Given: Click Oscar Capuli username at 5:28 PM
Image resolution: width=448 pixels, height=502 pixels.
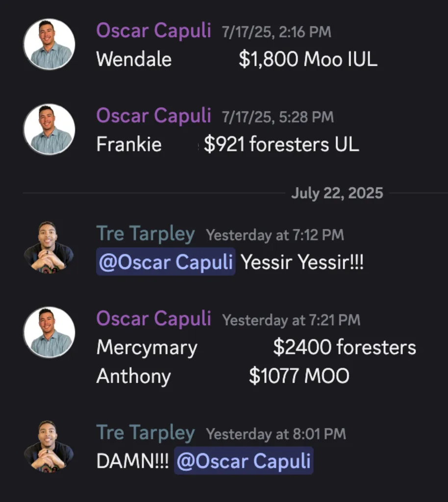Looking at the screenshot, I should pyautogui.click(x=153, y=116).
